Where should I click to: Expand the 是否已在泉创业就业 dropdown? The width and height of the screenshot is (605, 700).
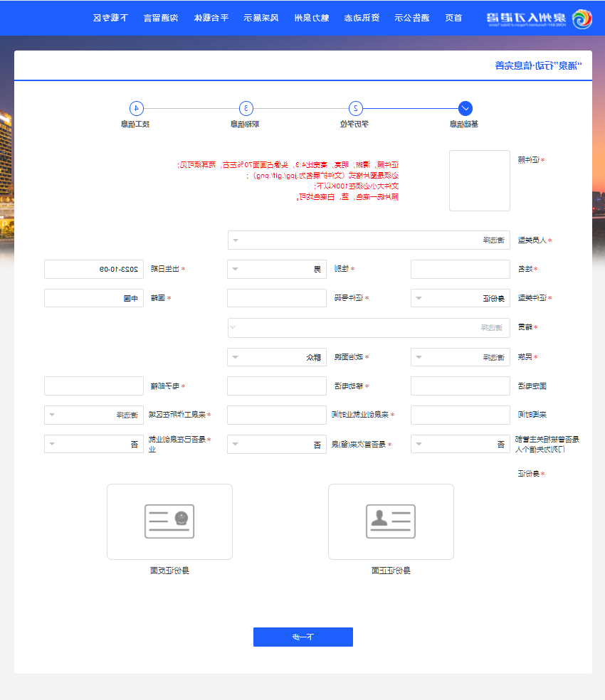(x=94, y=444)
